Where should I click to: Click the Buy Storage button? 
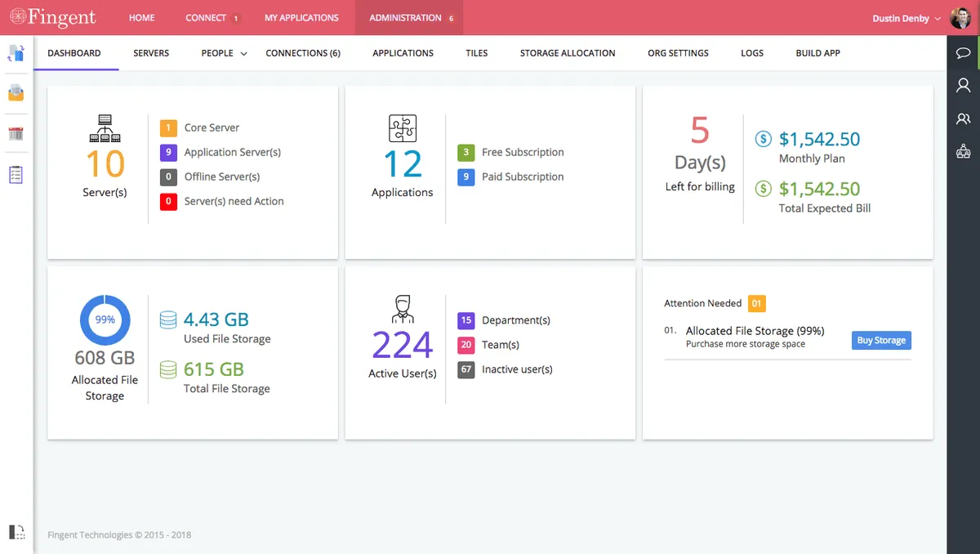point(881,341)
